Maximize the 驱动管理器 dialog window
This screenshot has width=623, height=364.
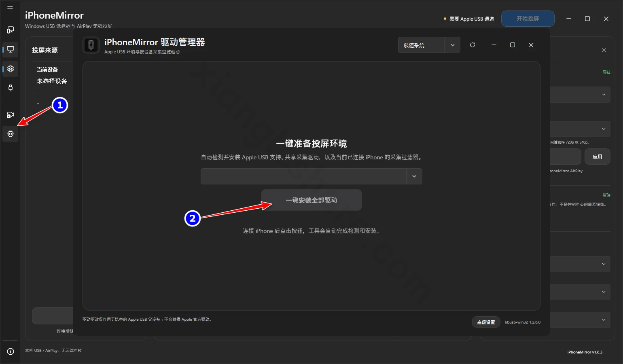click(x=513, y=45)
